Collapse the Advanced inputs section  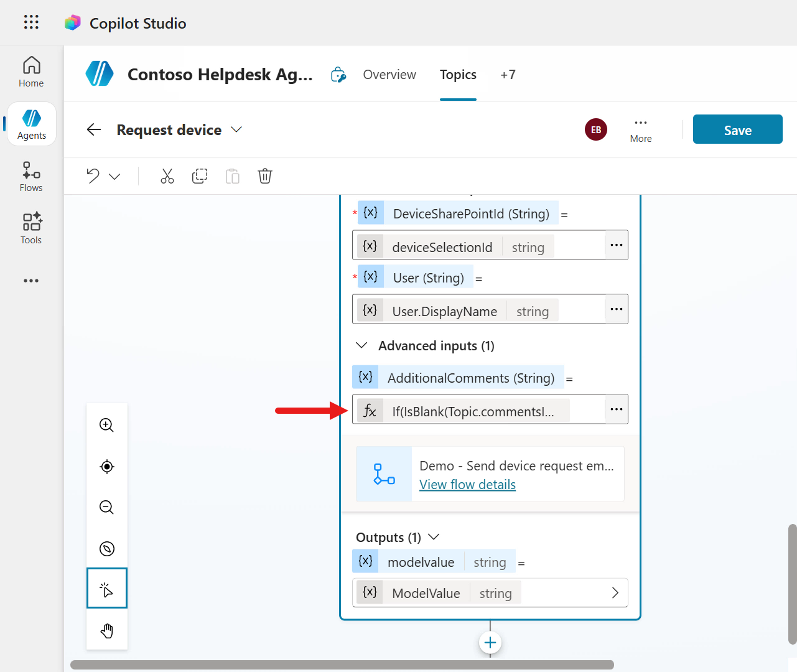[361, 345]
